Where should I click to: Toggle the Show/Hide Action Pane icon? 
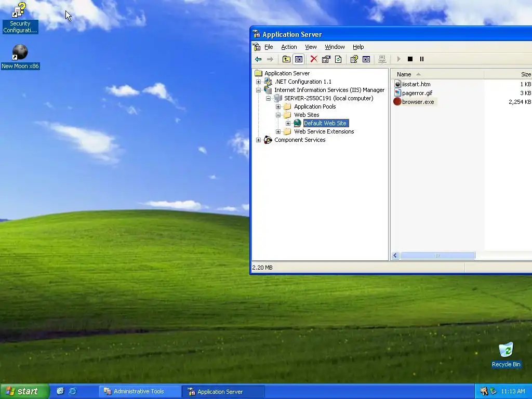coord(366,59)
